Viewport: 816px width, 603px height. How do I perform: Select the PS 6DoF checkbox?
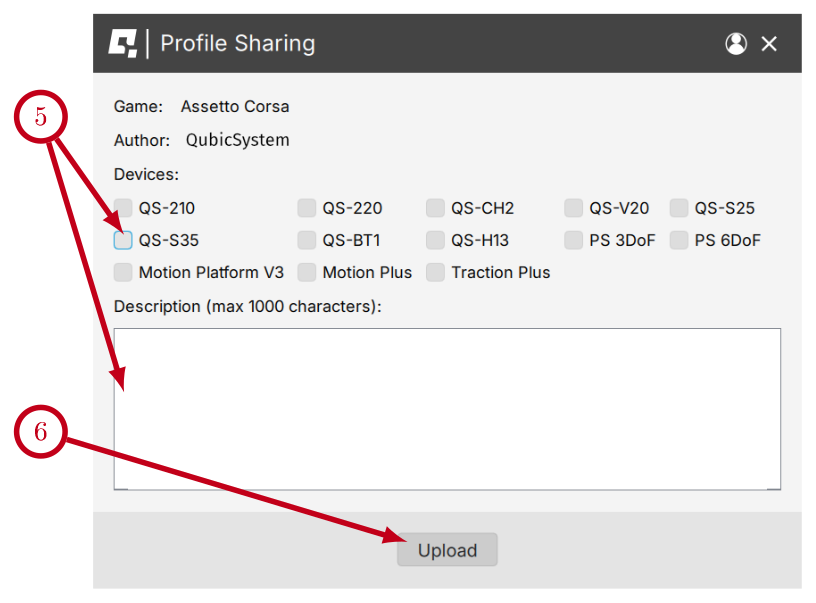tap(679, 240)
